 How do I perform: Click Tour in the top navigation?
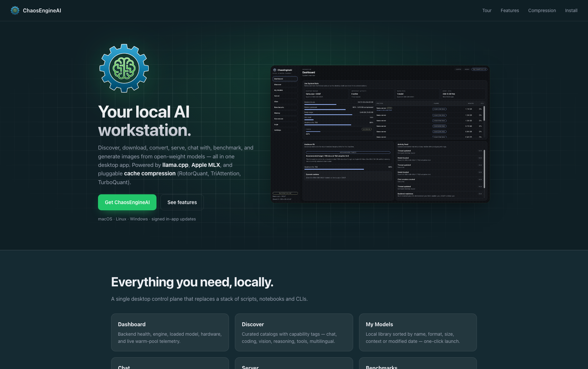tap(486, 10)
